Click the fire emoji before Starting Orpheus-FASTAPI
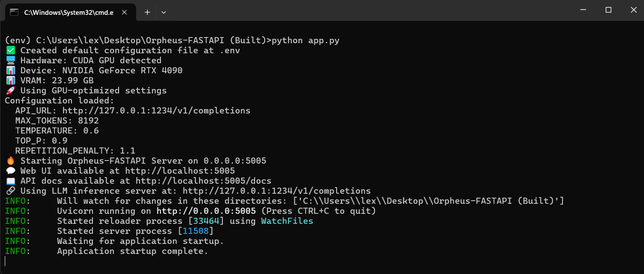 10,161
